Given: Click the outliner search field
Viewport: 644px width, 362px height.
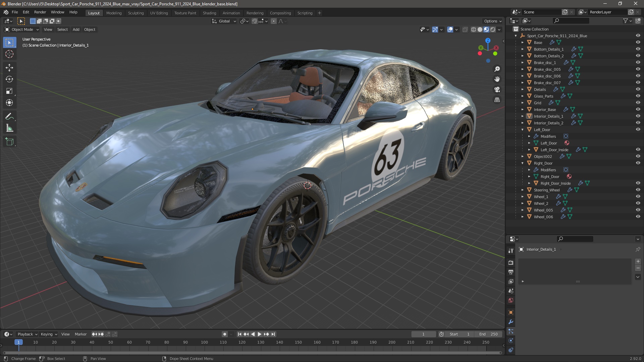Looking at the screenshot, I should click(571, 21).
